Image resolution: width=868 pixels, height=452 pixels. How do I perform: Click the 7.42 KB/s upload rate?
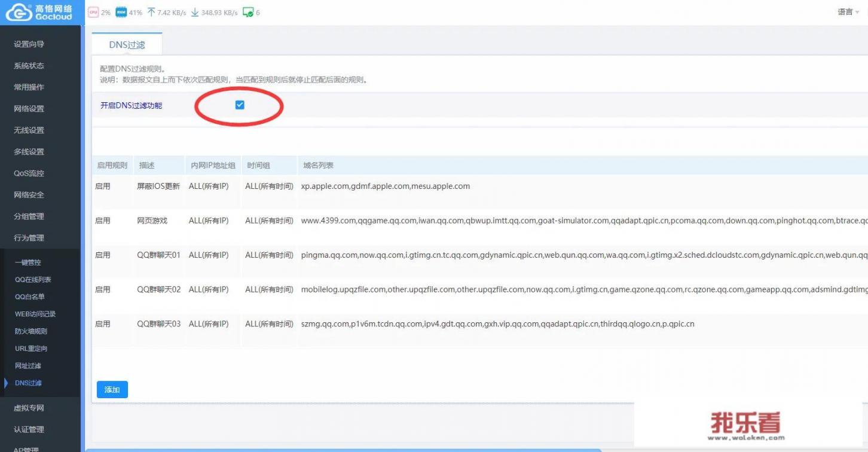click(x=172, y=13)
